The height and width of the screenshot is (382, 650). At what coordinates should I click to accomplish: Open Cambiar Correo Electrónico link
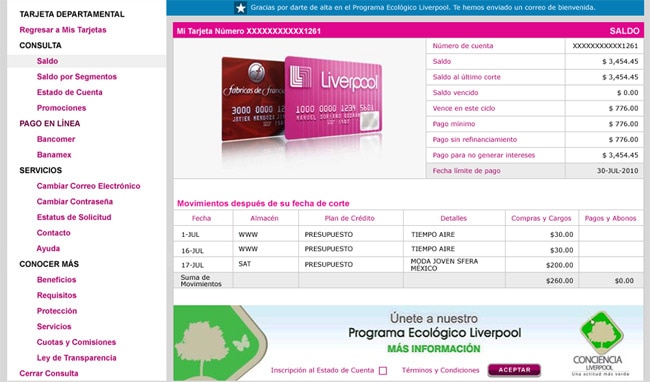88,186
